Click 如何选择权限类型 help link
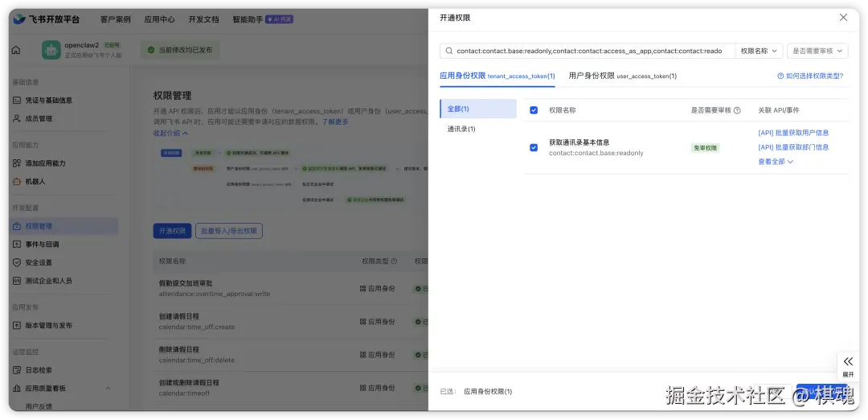 coord(810,76)
